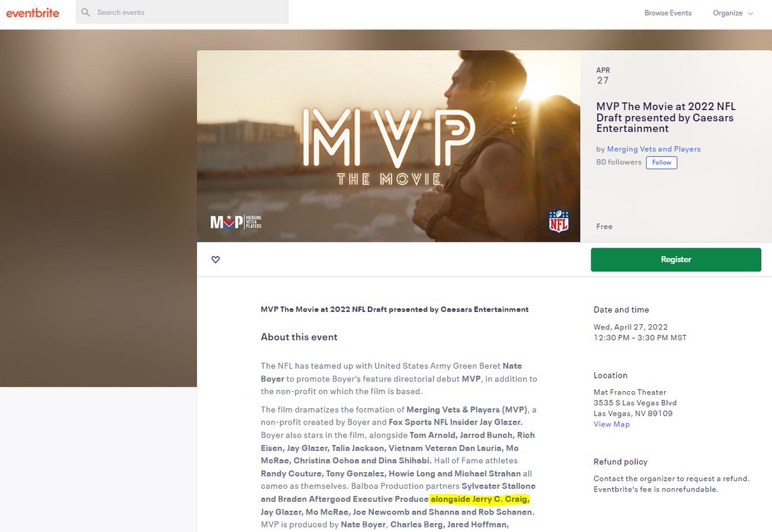Open Merging Vets and Players organizer link

point(654,149)
